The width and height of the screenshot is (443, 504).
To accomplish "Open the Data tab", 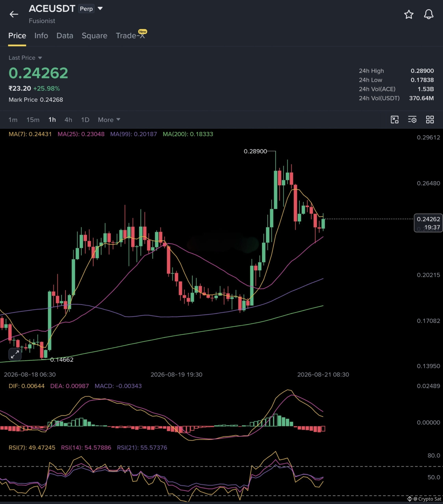I will (x=65, y=36).
